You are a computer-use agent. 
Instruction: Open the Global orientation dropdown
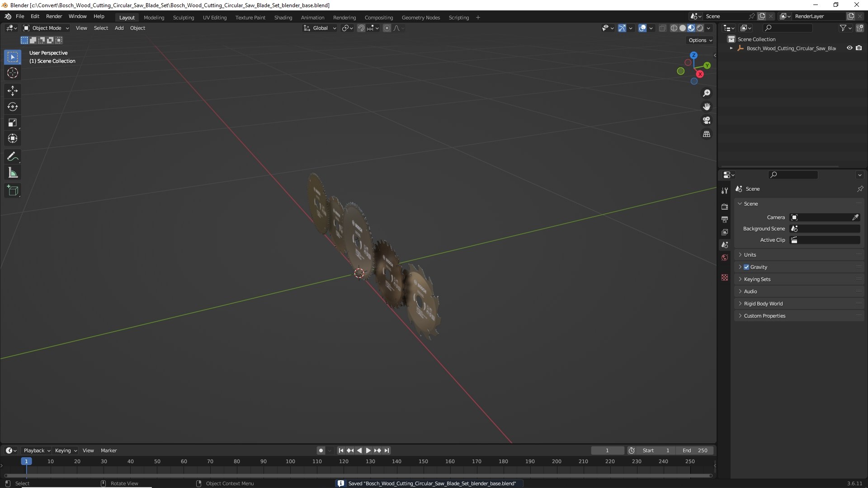(320, 28)
